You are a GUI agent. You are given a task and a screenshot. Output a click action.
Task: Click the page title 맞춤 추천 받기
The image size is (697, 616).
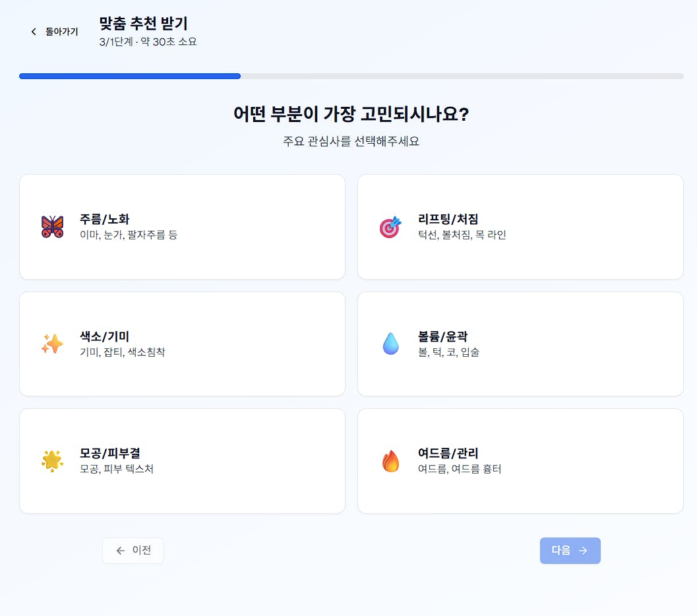pyautogui.click(x=143, y=23)
